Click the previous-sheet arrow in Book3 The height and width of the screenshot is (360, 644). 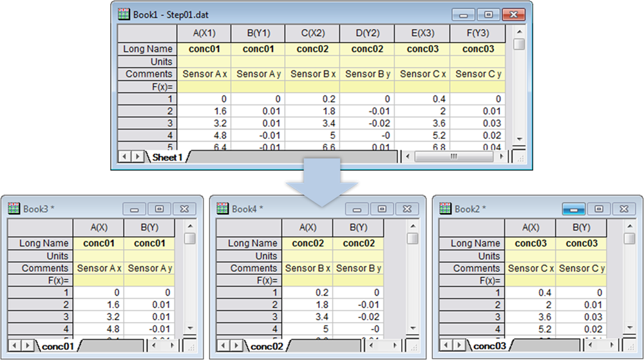(14, 345)
